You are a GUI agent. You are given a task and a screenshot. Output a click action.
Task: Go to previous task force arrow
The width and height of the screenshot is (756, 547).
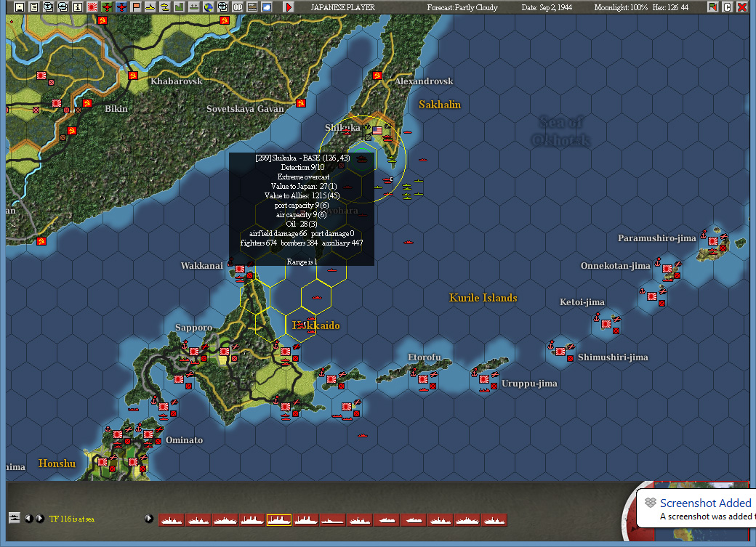[29, 519]
